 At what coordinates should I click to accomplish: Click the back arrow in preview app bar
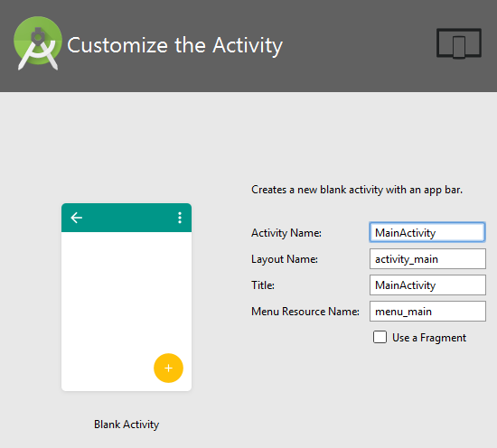click(x=77, y=218)
